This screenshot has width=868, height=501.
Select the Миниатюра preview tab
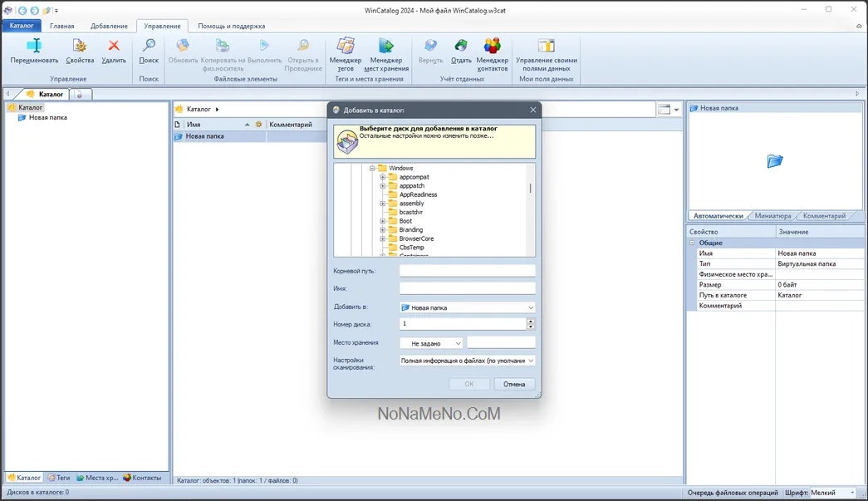click(x=772, y=216)
